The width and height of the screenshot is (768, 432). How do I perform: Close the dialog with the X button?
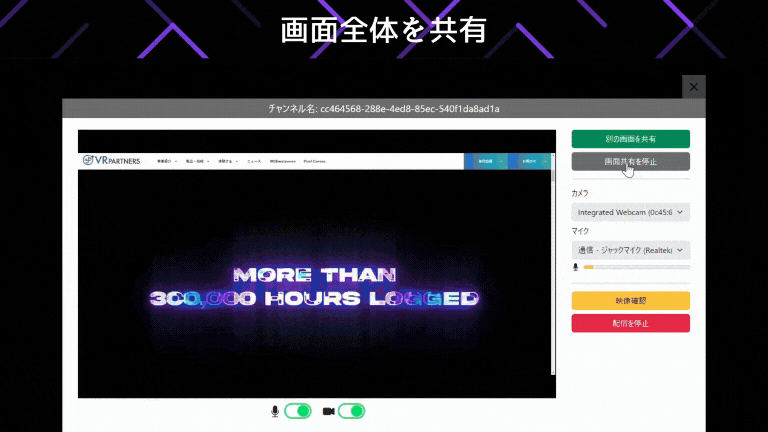693,87
